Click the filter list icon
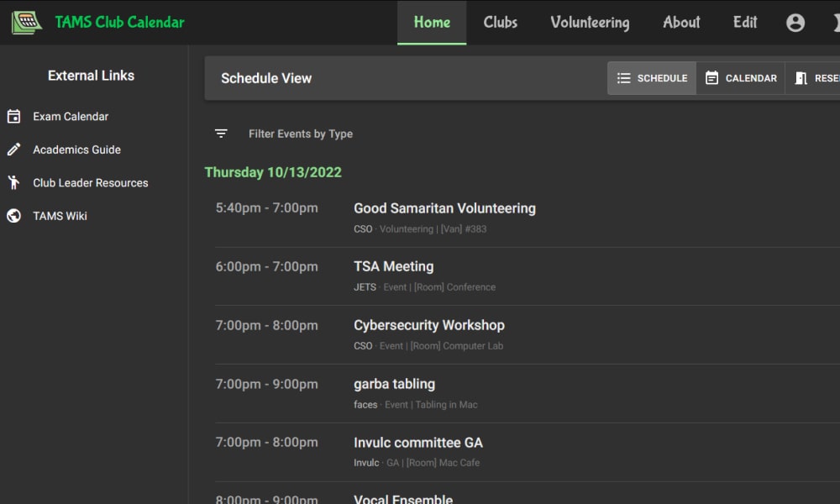The width and height of the screenshot is (840, 504). [x=221, y=134]
